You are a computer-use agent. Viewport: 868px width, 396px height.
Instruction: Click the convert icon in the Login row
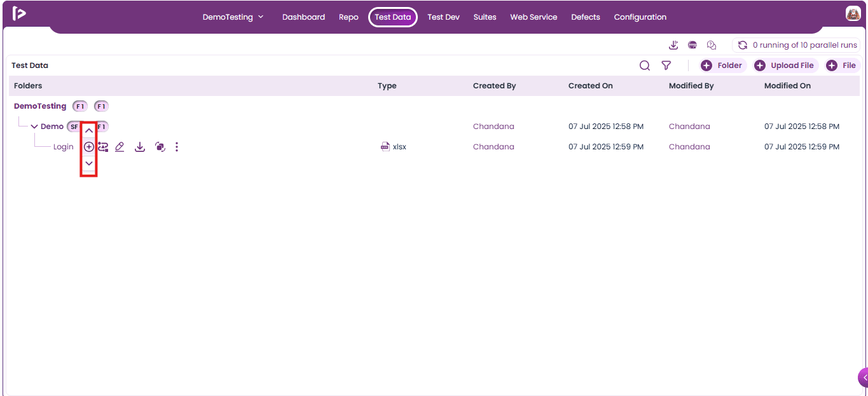pos(103,147)
